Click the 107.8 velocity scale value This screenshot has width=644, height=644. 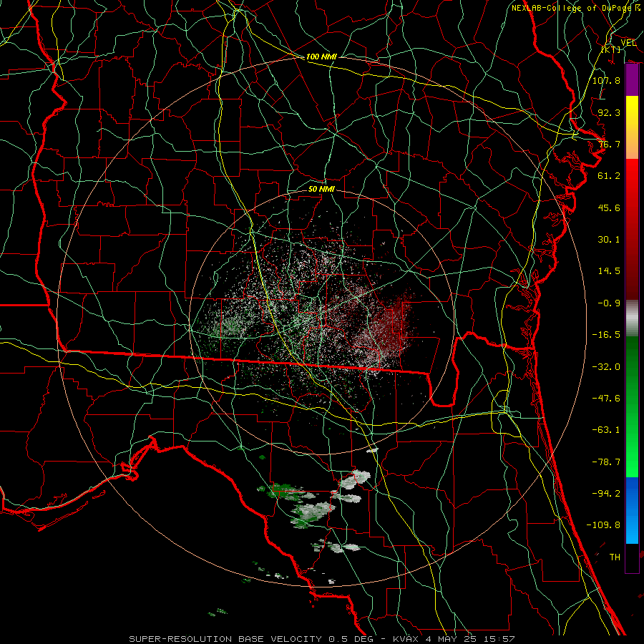click(606, 80)
